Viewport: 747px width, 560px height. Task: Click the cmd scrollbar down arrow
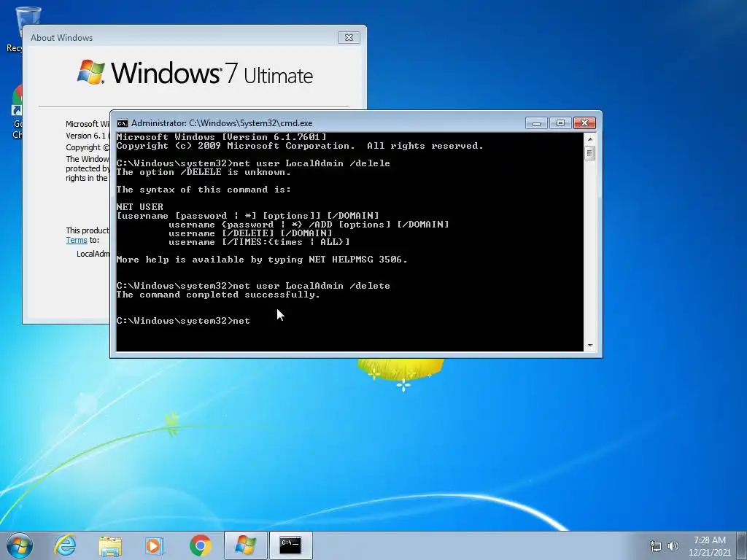pyautogui.click(x=589, y=346)
